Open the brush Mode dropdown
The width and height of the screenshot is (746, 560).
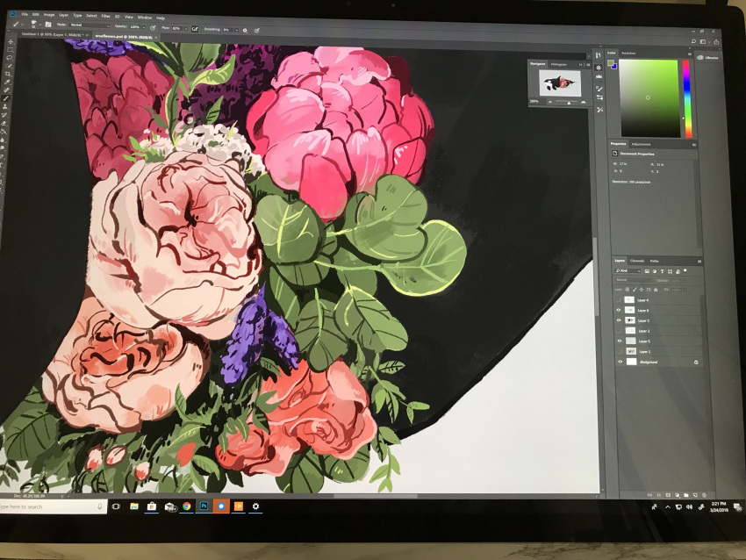tap(90, 25)
